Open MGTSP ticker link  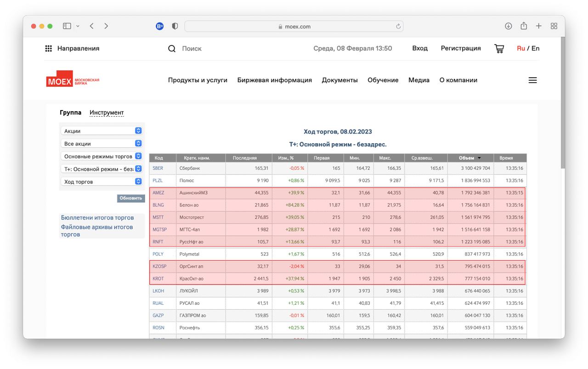click(x=159, y=229)
